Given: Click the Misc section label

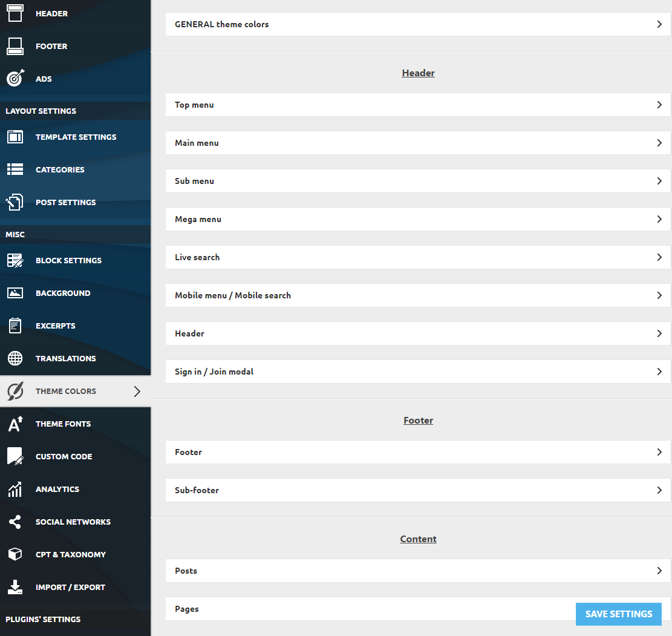Looking at the screenshot, I should click(x=15, y=235).
